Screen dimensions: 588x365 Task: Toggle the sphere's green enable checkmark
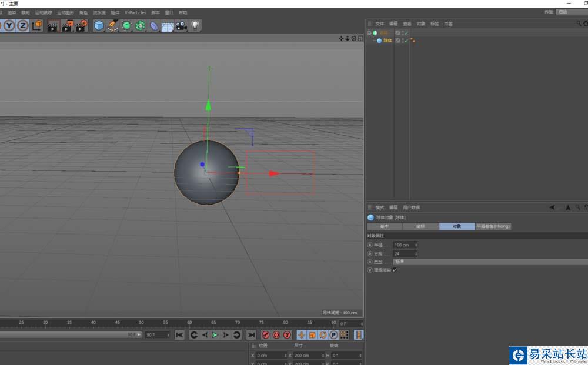point(406,41)
